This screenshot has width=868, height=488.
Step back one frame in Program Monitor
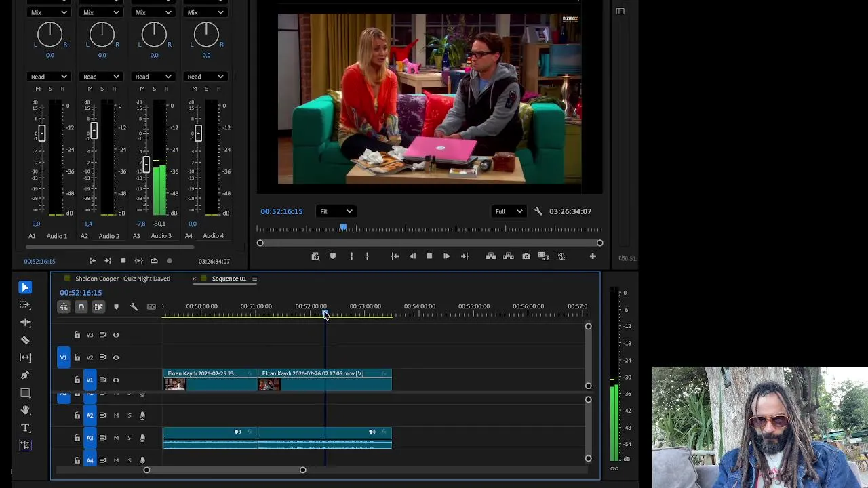click(412, 256)
